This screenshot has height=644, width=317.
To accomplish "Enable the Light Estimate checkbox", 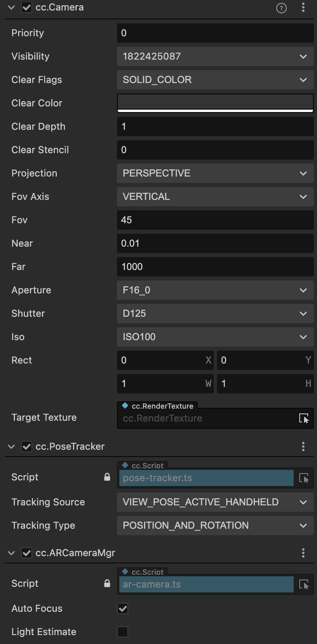I will click(x=123, y=632).
